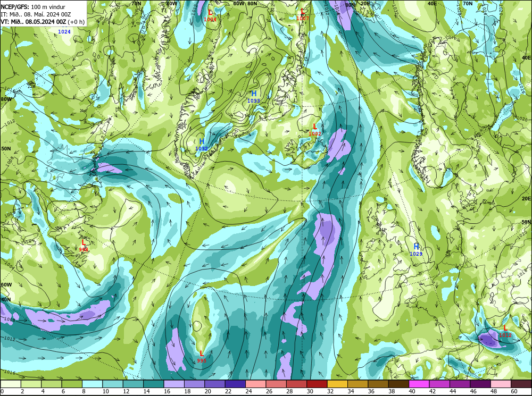Select the 2–4 light green legend swatch
The width and height of the screenshot is (532, 396).
coord(31,384)
